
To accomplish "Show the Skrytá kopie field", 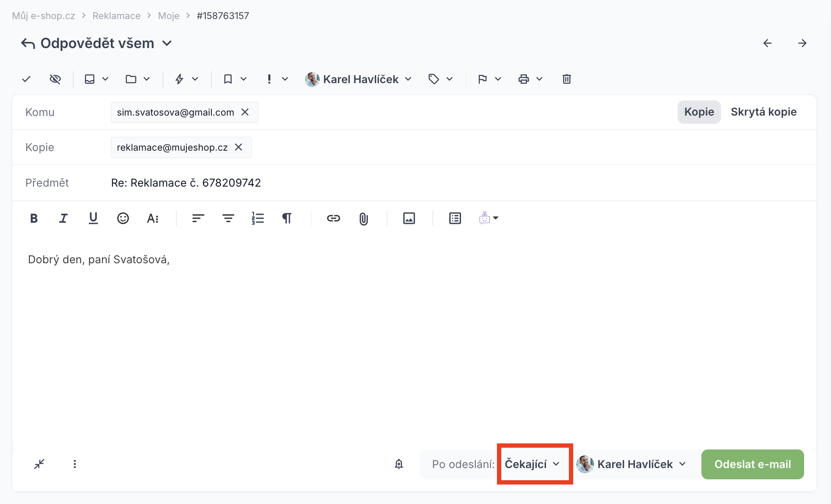I will pyautogui.click(x=763, y=112).
